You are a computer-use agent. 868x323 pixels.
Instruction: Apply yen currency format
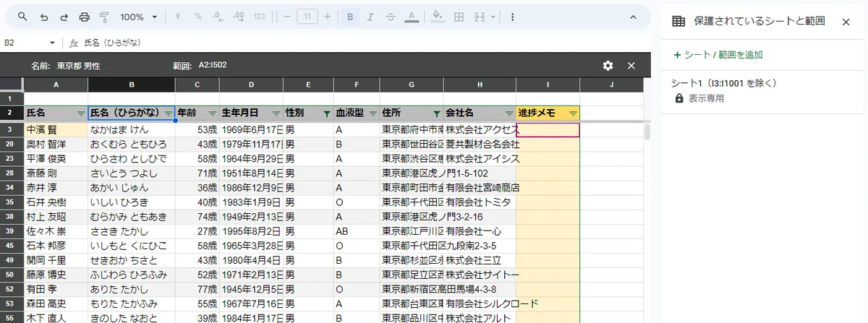178,17
